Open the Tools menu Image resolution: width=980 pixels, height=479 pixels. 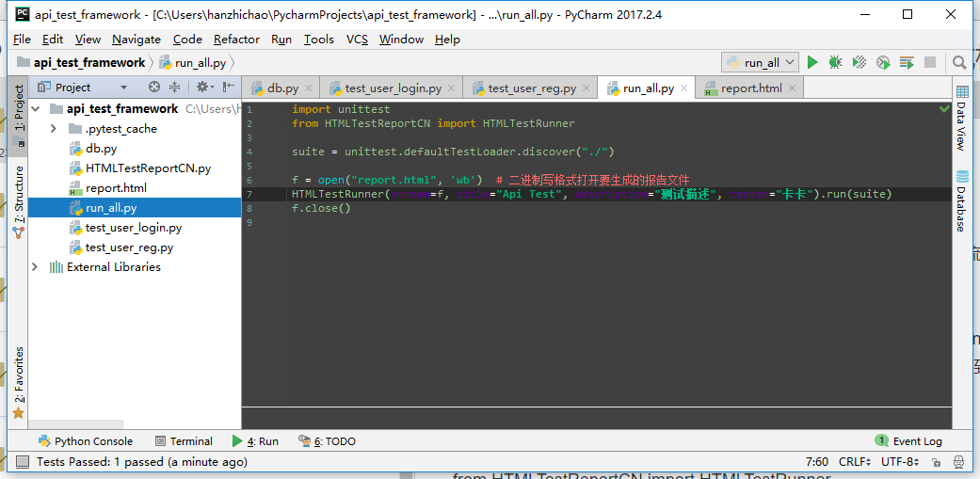click(319, 39)
